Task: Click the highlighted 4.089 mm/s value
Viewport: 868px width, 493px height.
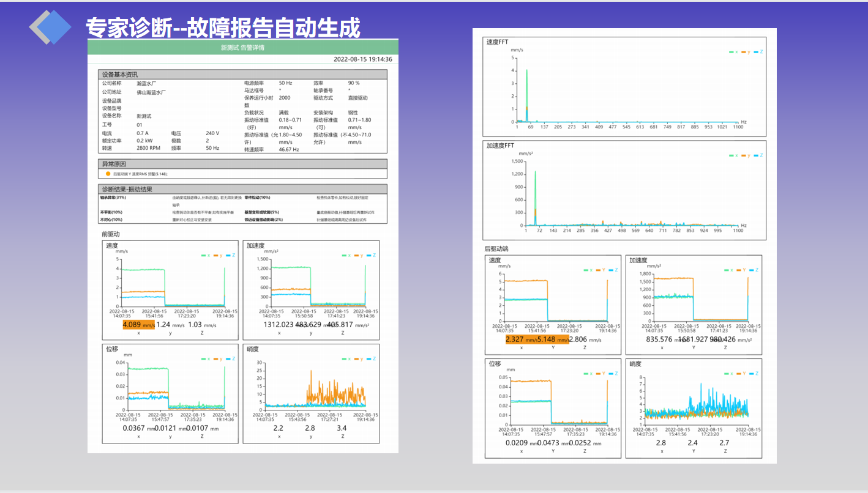Action: [x=138, y=325]
